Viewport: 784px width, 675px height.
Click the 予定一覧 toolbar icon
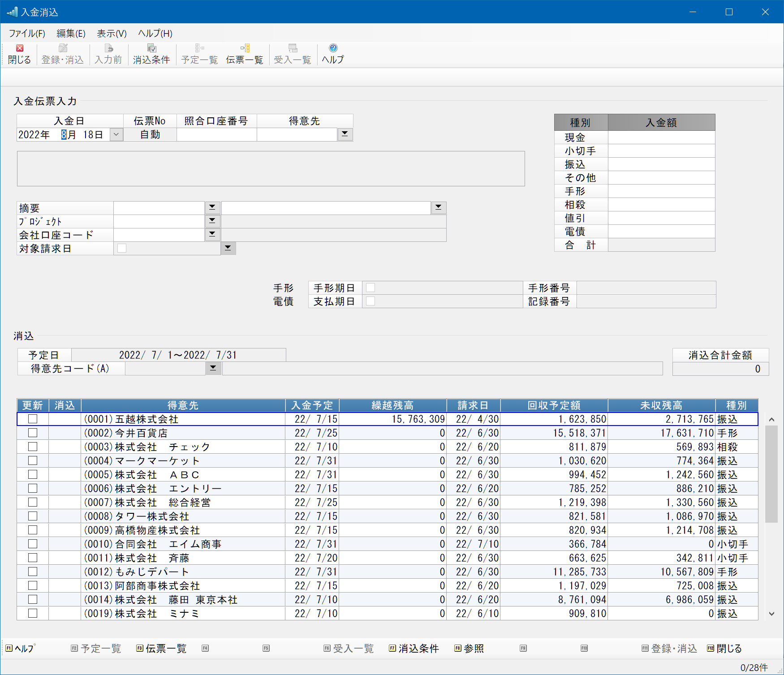tap(199, 48)
